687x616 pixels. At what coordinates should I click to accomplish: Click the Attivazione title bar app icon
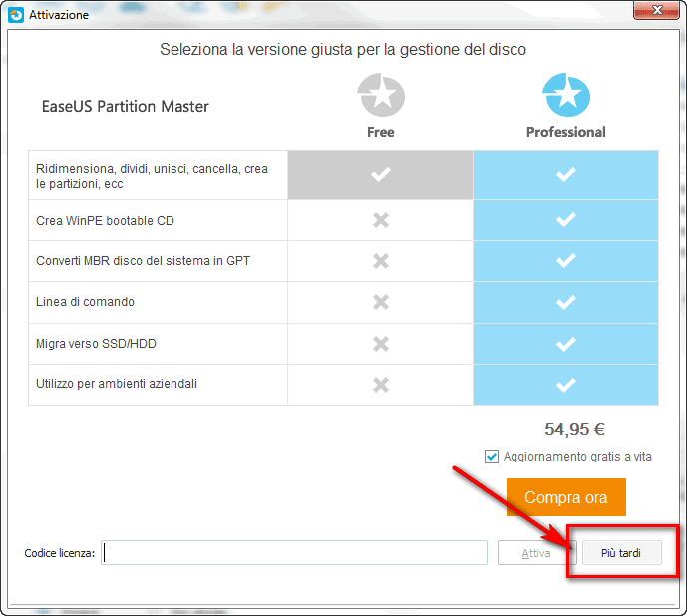click(16, 15)
